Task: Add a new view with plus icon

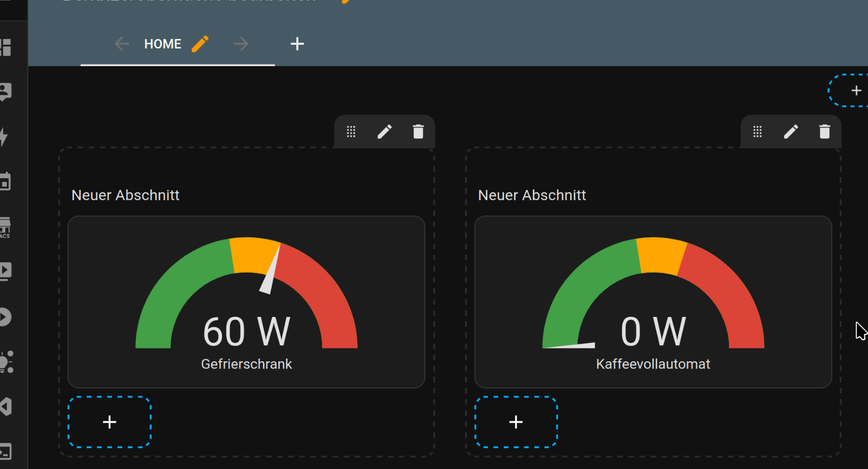Action: (297, 44)
